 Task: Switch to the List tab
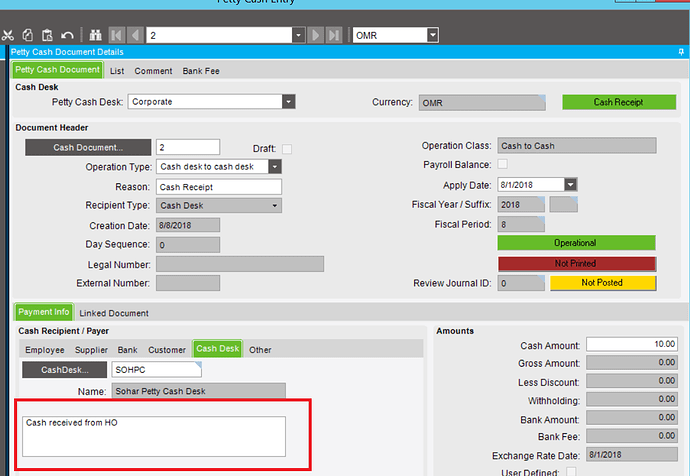(x=117, y=71)
